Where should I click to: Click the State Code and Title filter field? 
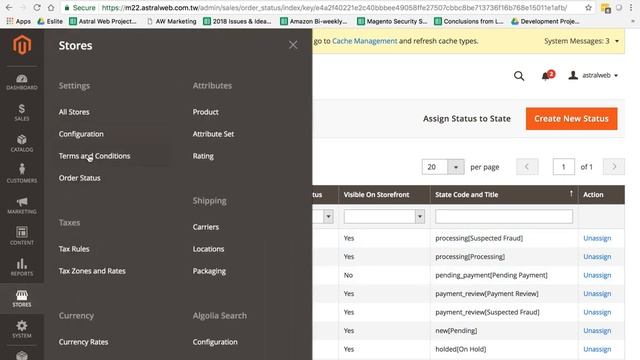pos(504,216)
